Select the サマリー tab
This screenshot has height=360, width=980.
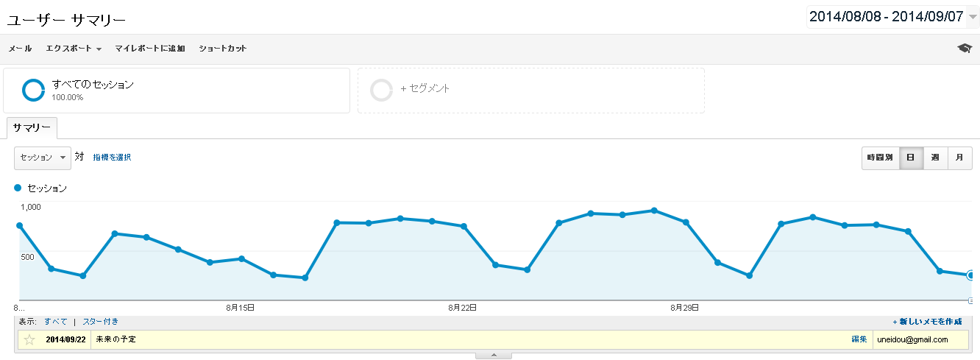point(32,127)
